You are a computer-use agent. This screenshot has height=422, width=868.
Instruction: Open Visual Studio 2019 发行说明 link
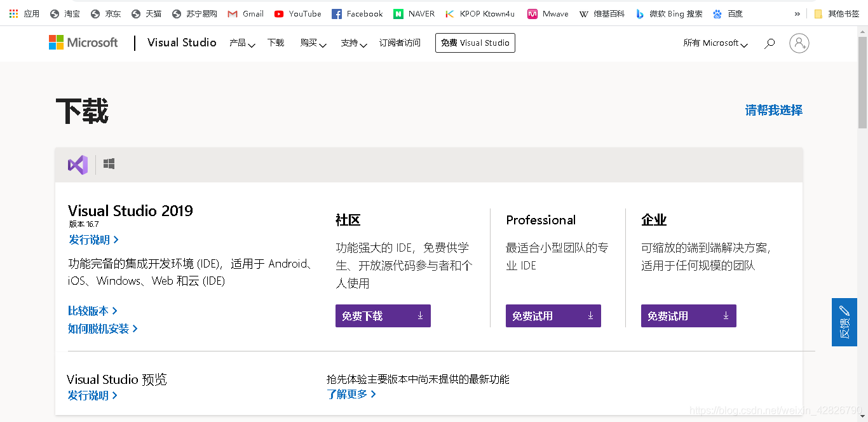pos(93,240)
